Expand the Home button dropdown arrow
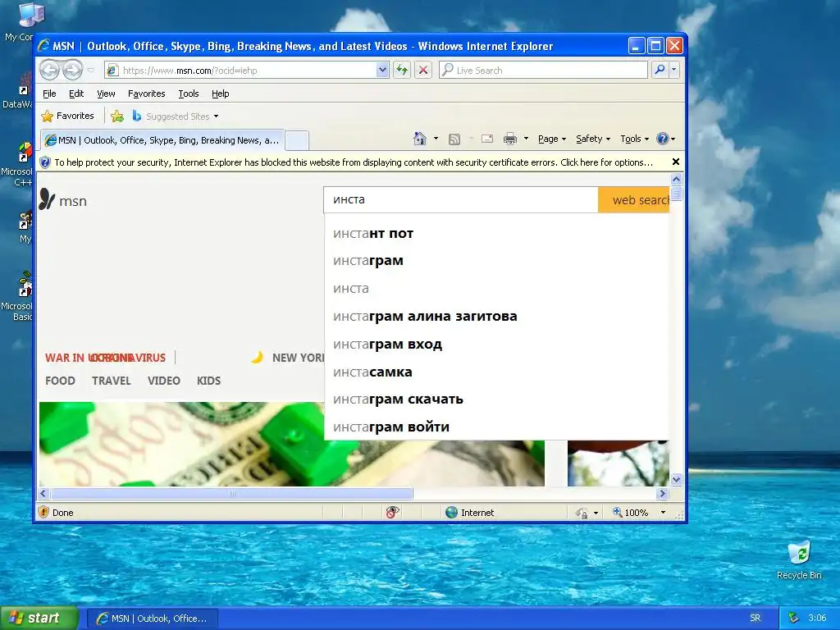Screen dimensions: 840x630 pos(436,139)
